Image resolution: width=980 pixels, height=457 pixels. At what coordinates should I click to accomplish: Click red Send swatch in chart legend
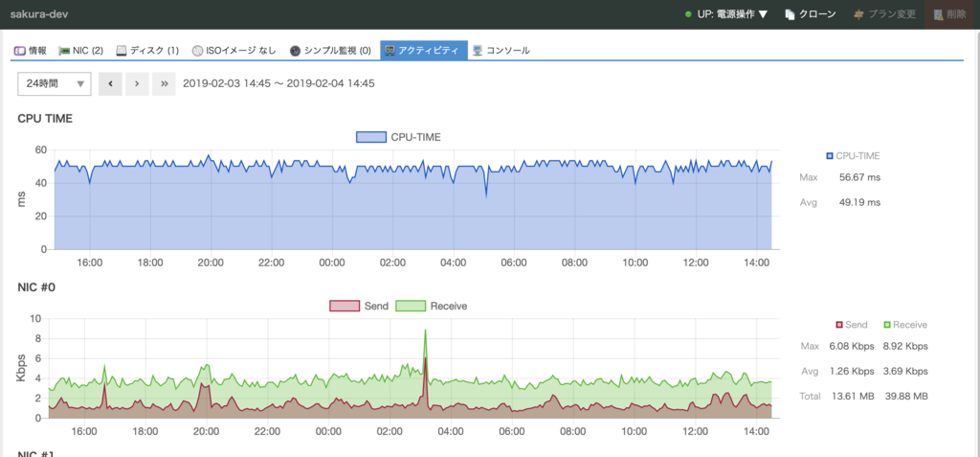(345, 306)
